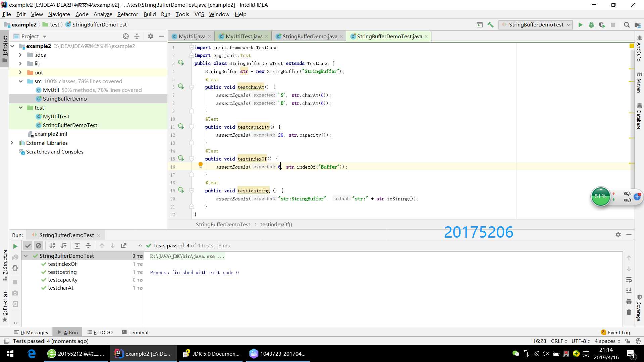Screen dimensions: 644x362
Task: Expand the out folder
Action: 20,72
